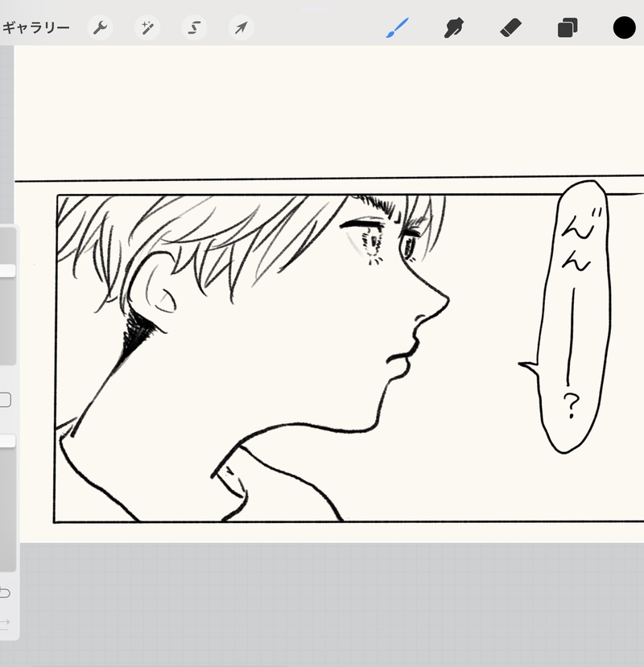Screen dimensions: 644x667
Task: Open the Adjustments magic wand menu
Action: tap(147, 28)
